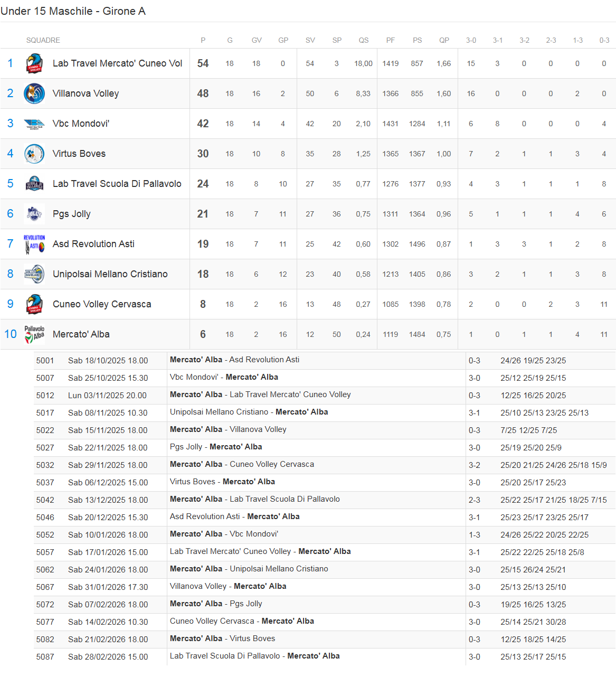Viewport: 616px width, 686px height.
Task: Select match 5001 against Asd Revolution Asti
Action: coord(234,360)
